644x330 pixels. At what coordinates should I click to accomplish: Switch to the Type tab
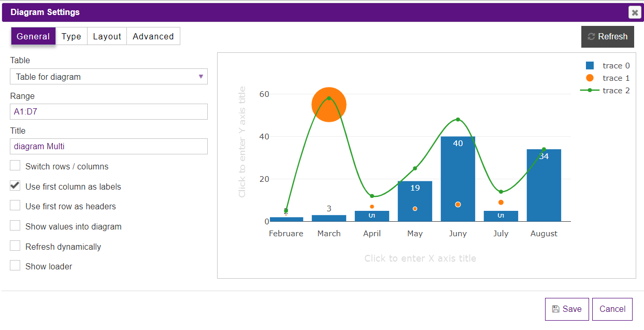coord(71,36)
